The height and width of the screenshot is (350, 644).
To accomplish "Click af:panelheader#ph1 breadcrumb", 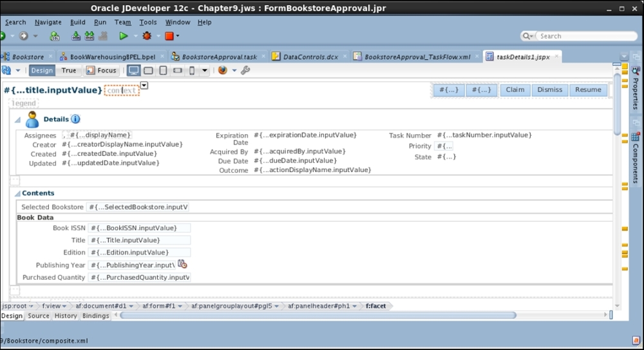I will [x=319, y=306].
